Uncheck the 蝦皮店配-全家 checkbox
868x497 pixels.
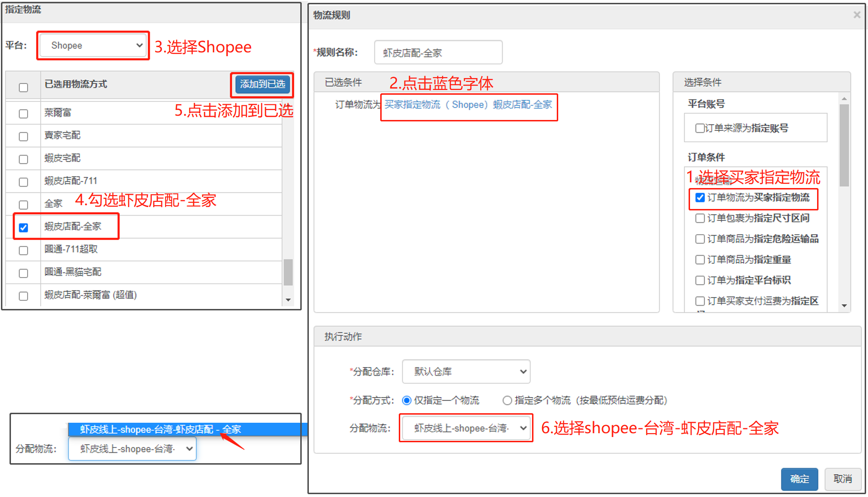point(23,228)
